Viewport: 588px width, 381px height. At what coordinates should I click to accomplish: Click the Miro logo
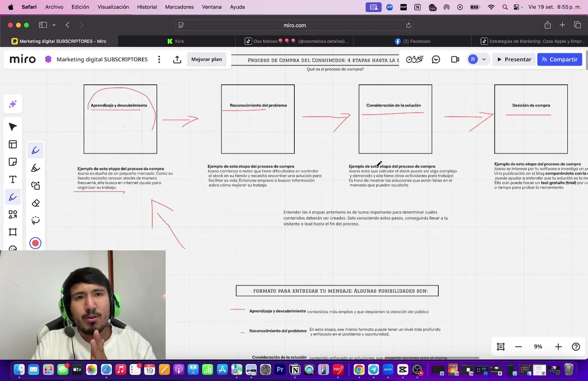[x=22, y=59]
